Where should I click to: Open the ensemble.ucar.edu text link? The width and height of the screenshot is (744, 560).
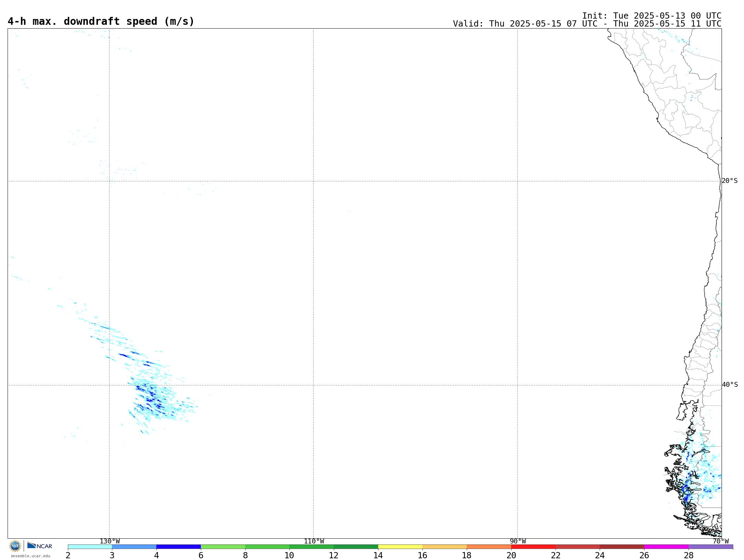tap(31, 556)
